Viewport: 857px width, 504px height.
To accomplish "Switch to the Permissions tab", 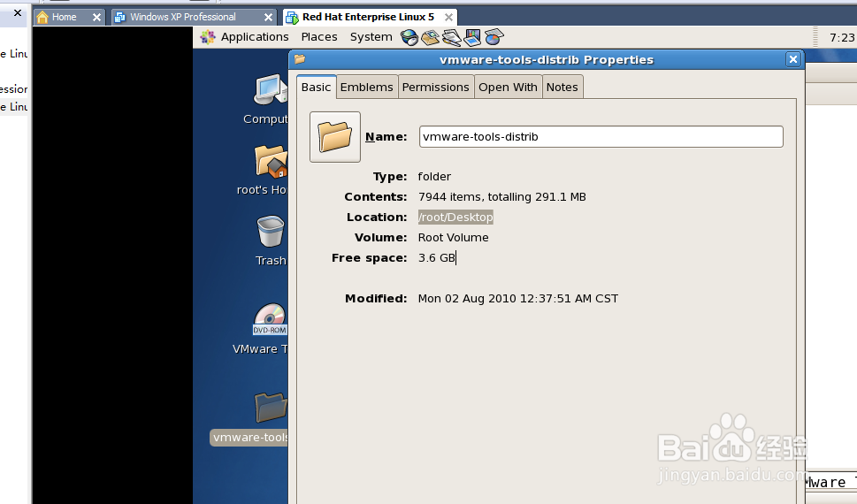I will 436,88.
